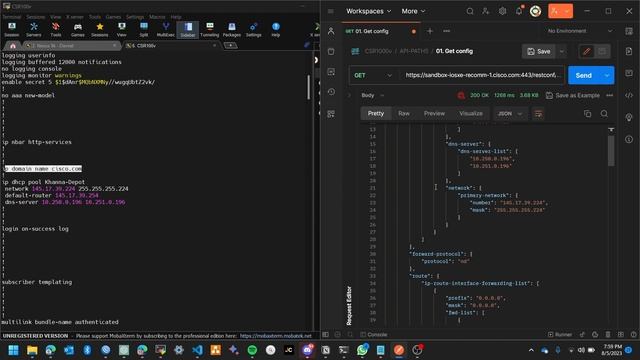
Task: Open the Settings toolbar icon in MobaXterm
Action: point(253,30)
